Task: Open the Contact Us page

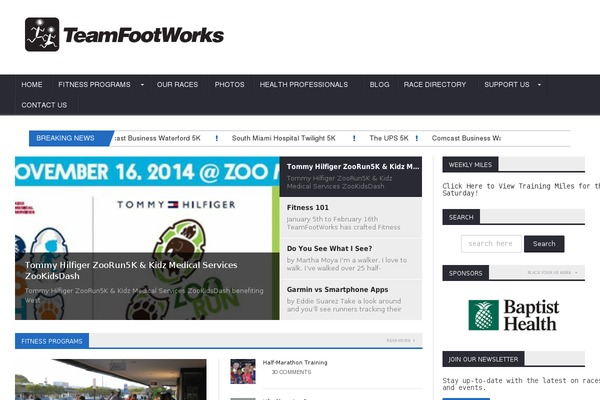Action: 44,105
